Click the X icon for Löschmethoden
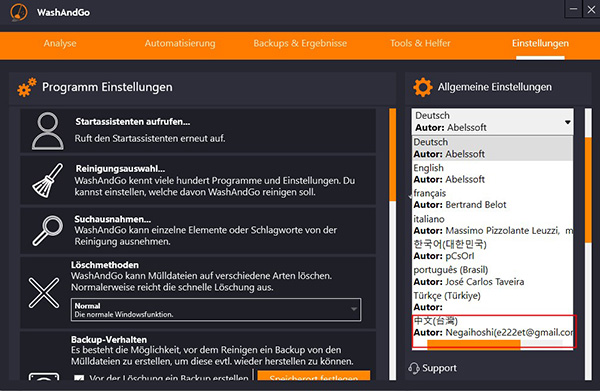 coord(44,293)
